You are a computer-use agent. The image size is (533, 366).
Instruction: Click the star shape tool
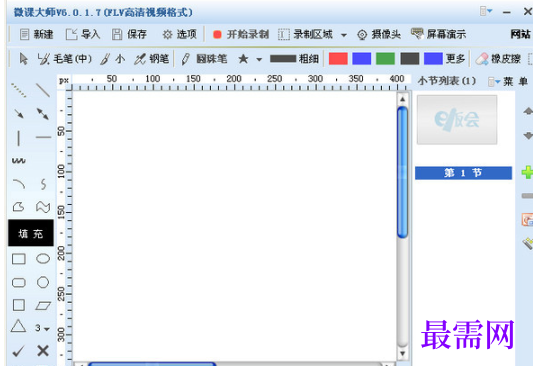(243, 59)
